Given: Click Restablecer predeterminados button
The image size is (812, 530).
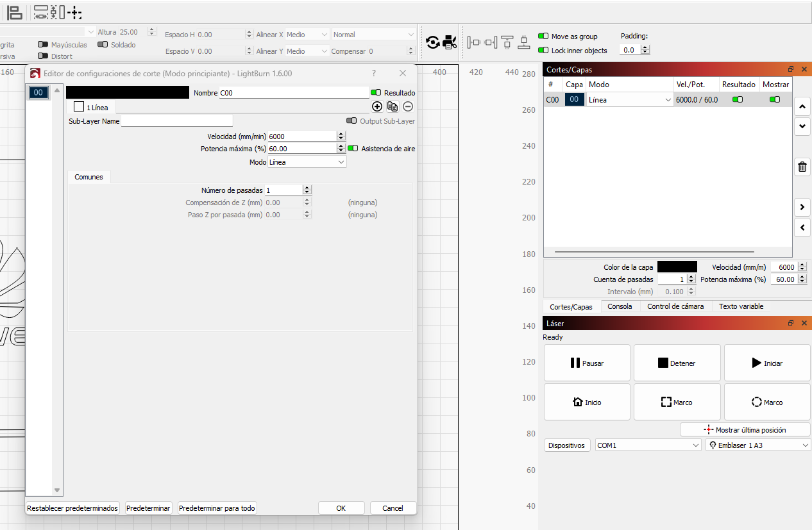Looking at the screenshot, I should (x=72, y=508).
